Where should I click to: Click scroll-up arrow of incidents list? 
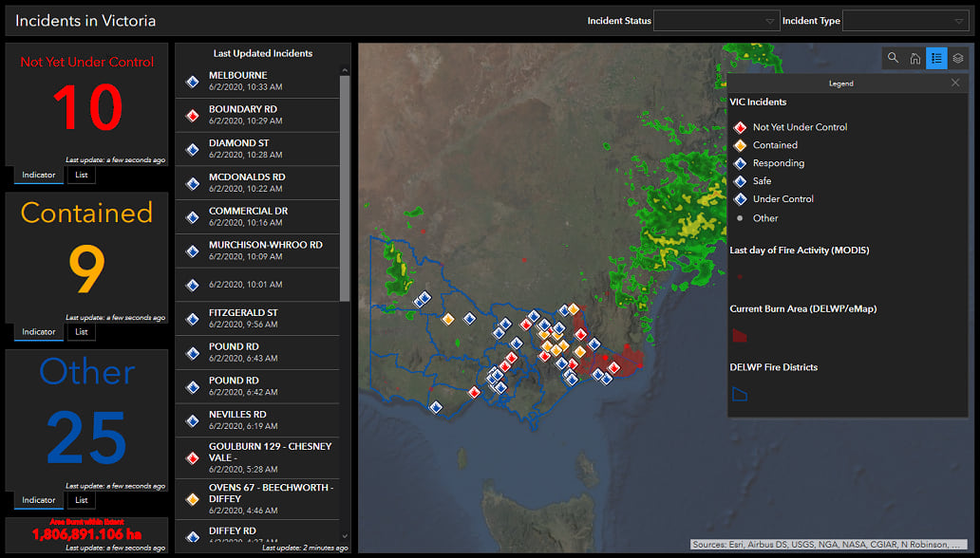[345, 70]
